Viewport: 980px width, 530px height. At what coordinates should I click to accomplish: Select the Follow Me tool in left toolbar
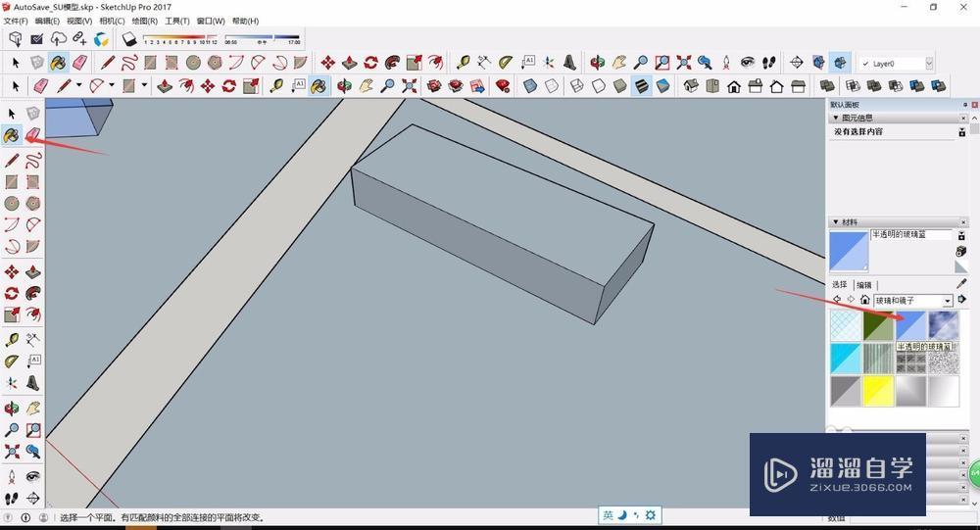coord(33,293)
